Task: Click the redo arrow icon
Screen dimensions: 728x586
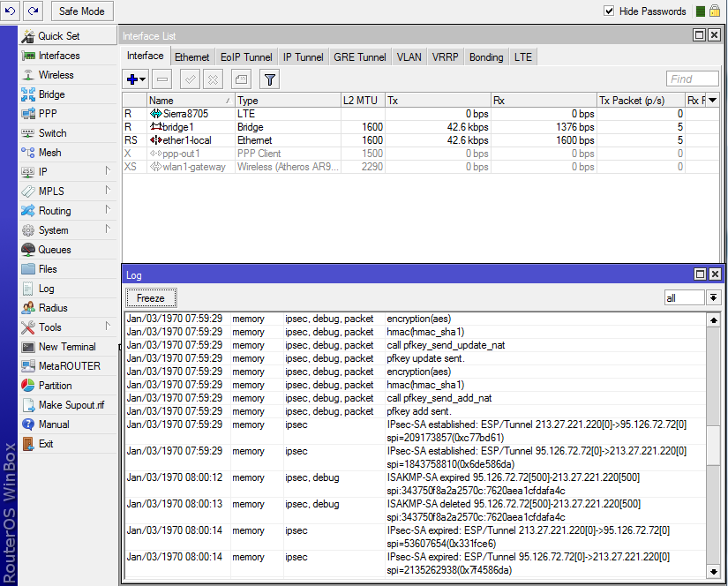Action: click(x=33, y=11)
